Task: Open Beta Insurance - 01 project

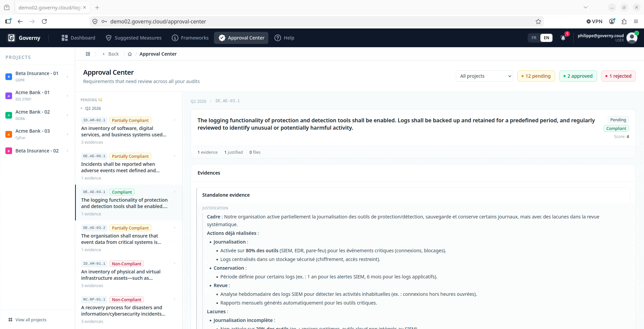Action: point(37,76)
